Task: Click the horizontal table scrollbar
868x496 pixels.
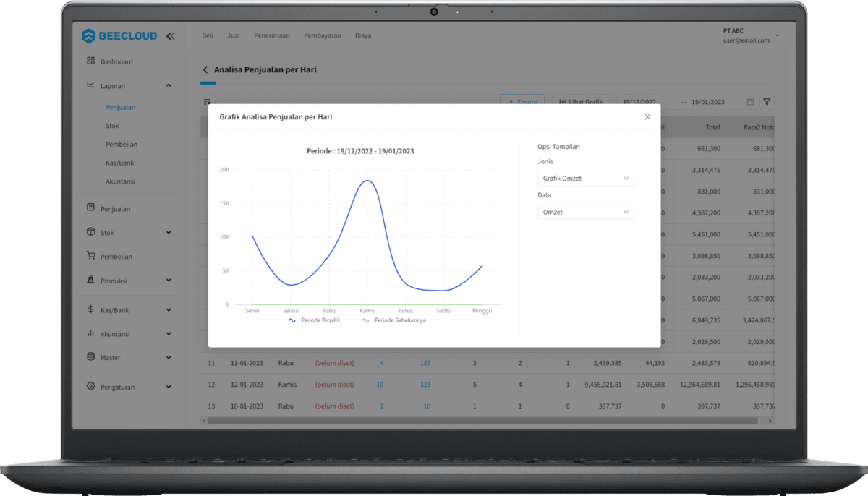Action: (x=482, y=420)
